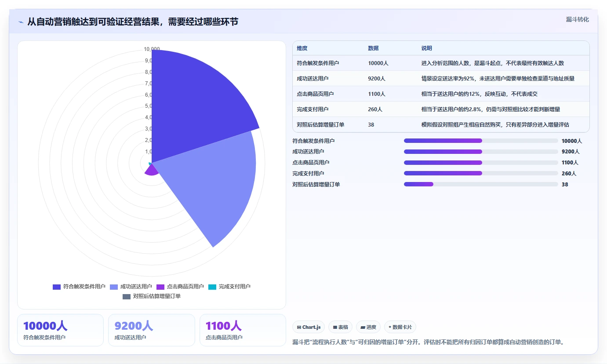The image size is (607, 364).
Task: Open the 9200人 data card
Action: 151,330
